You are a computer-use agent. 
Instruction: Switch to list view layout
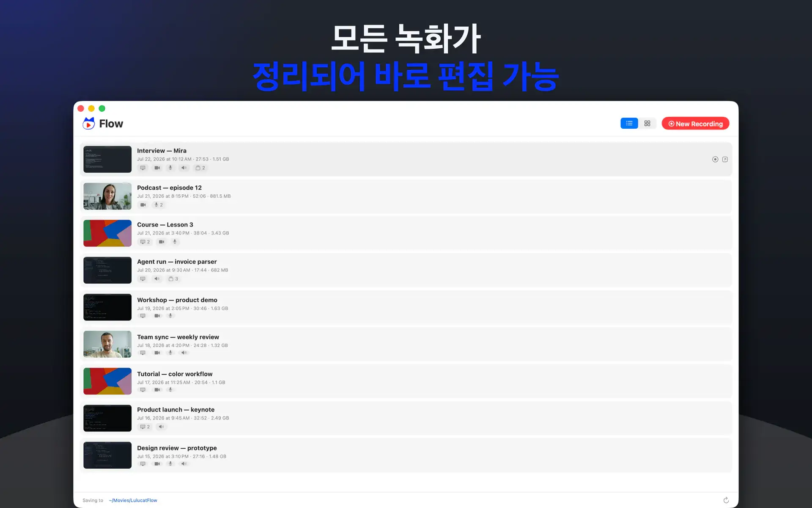(629, 123)
